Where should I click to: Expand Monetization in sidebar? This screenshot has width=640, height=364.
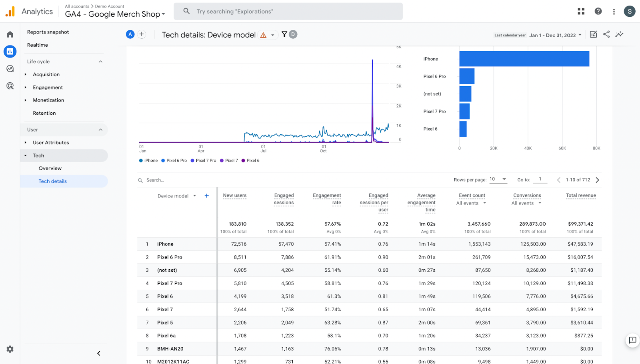click(26, 100)
